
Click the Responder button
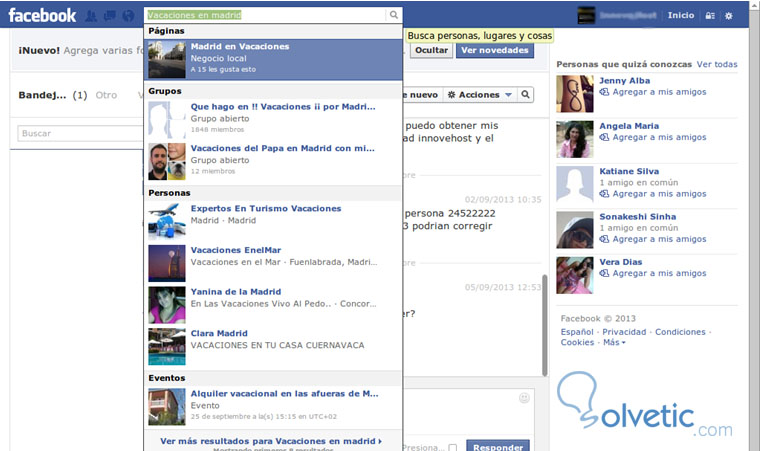498,447
